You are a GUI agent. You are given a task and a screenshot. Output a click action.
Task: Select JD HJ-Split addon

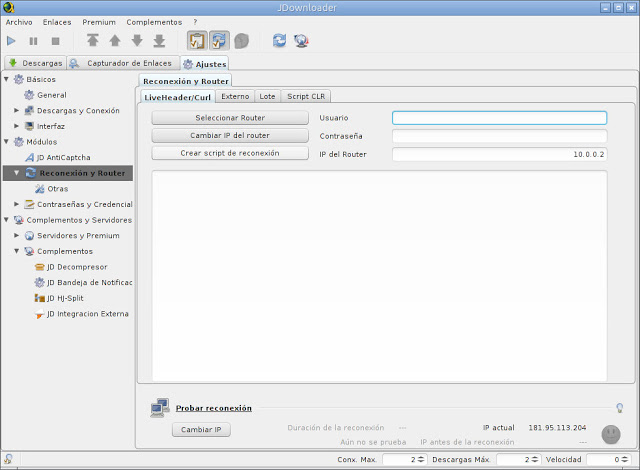59,298
